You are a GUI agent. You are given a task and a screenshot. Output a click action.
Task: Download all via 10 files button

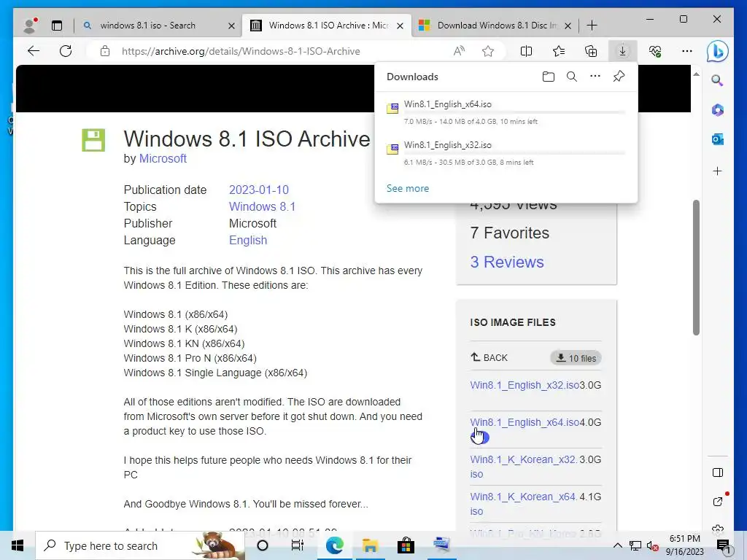click(x=576, y=358)
